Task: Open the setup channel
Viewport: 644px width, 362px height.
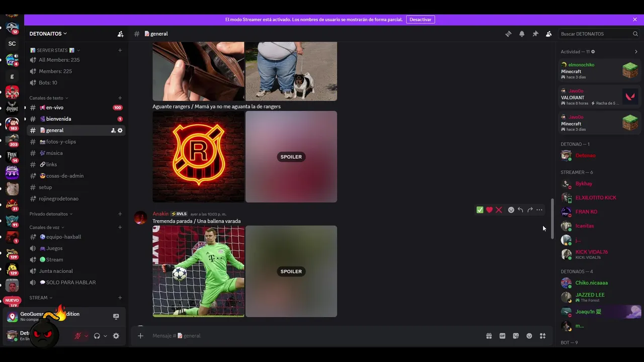Action: pos(75,187)
